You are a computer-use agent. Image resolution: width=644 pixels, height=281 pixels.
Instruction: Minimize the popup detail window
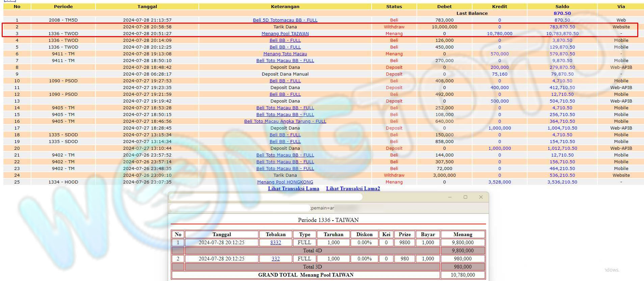(450, 197)
